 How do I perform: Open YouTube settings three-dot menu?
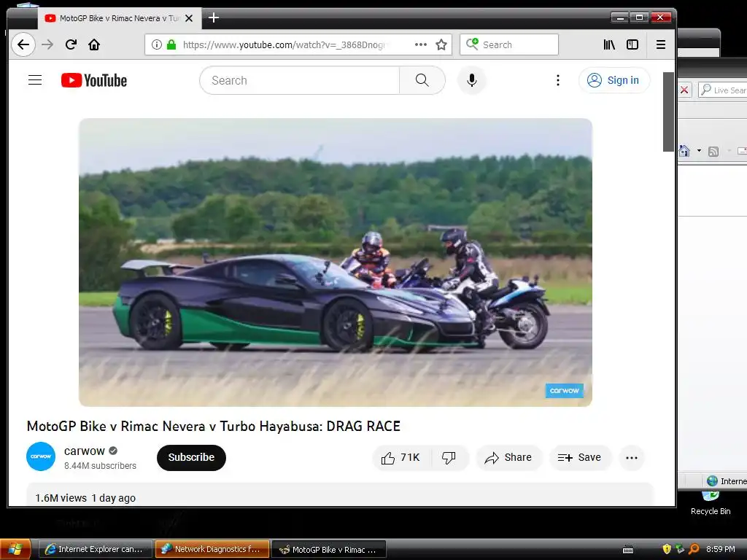tap(558, 80)
